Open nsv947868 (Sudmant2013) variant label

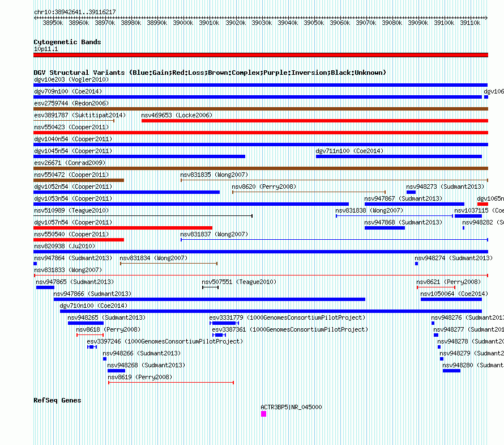pyautogui.click(x=403, y=222)
